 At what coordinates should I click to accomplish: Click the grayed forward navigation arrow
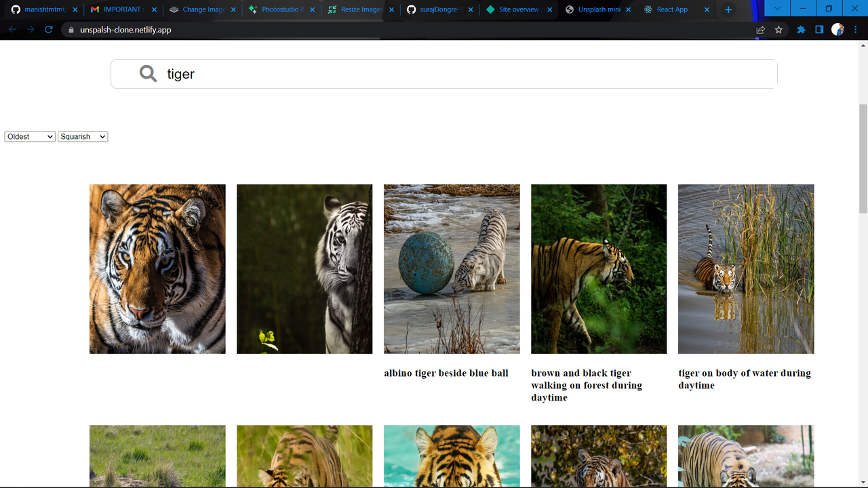(31, 29)
